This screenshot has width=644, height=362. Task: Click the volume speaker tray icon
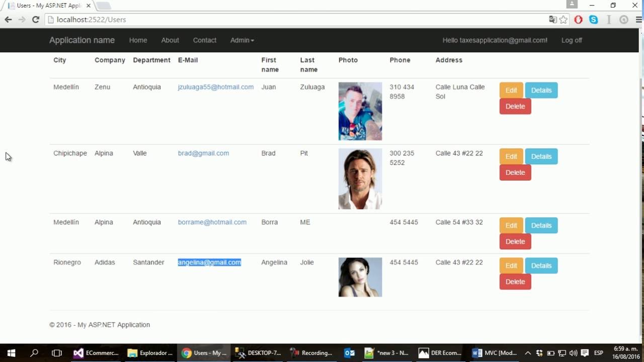point(573,353)
